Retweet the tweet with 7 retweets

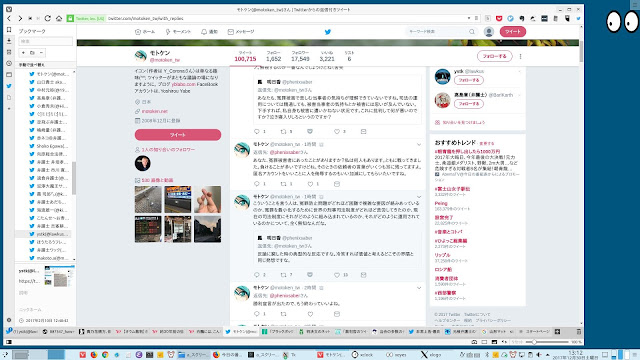[283, 275]
